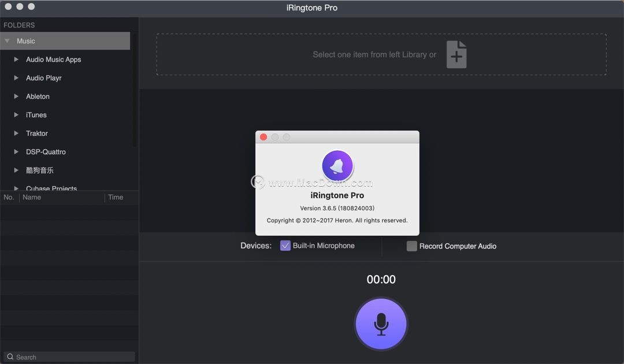
Task: Expand the Audio Playr folder
Action: coord(16,77)
